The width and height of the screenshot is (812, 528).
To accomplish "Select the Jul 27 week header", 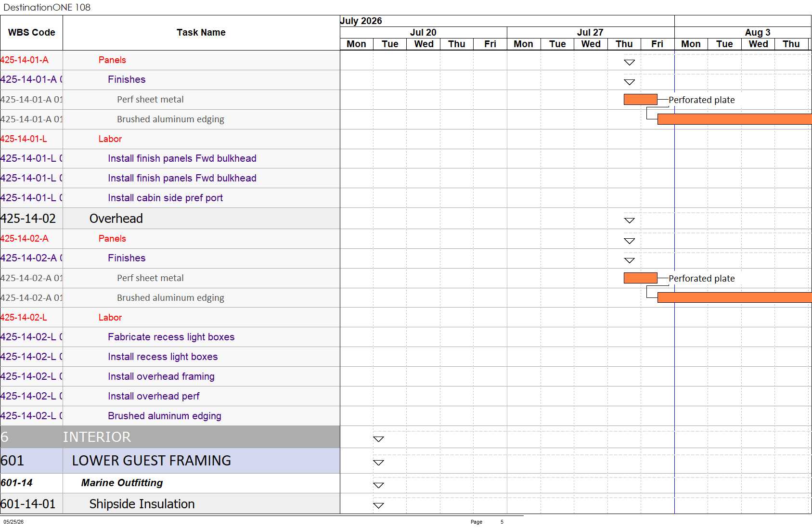I will [591, 32].
